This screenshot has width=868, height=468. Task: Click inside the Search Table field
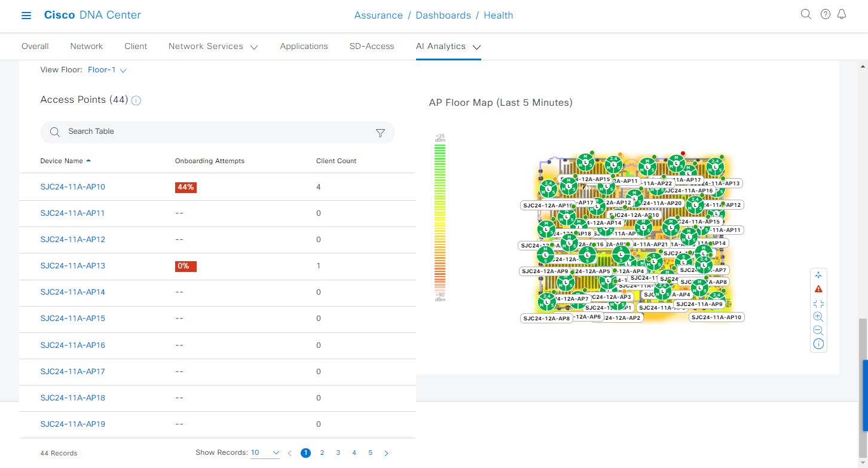[217, 132]
